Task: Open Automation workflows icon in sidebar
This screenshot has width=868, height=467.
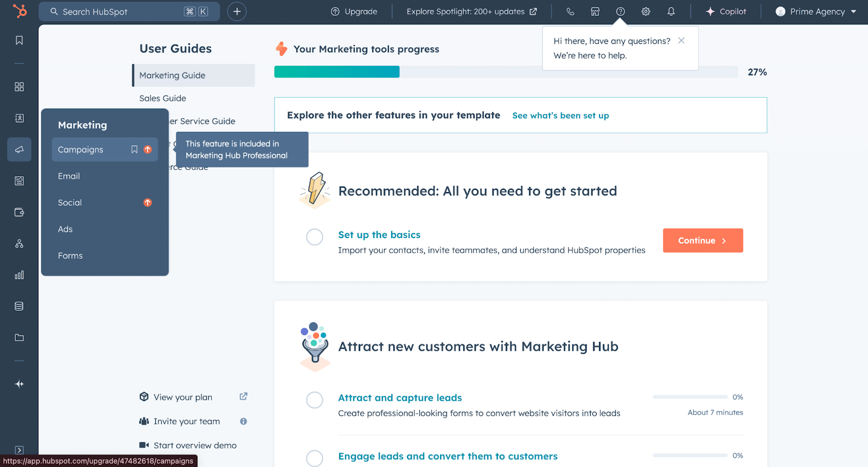Action: click(19, 244)
